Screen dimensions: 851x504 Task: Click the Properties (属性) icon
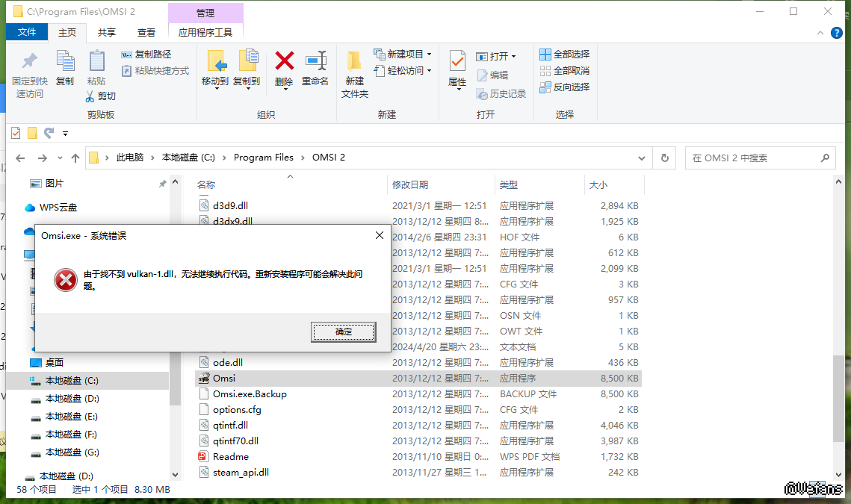click(457, 61)
